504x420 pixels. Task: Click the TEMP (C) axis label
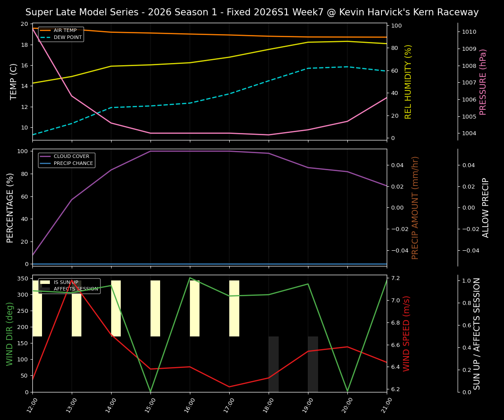[x=12, y=80]
